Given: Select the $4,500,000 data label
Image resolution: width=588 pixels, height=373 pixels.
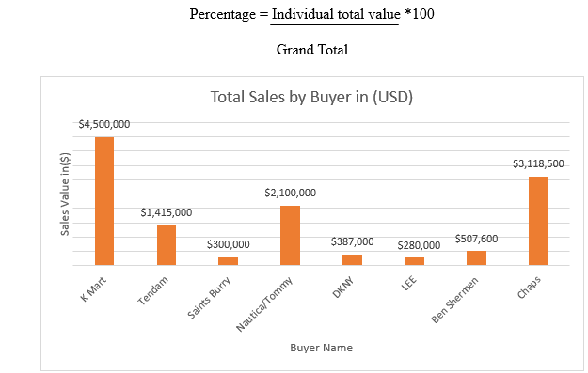Looking at the screenshot, I should pyautogui.click(x=104, y=124).
